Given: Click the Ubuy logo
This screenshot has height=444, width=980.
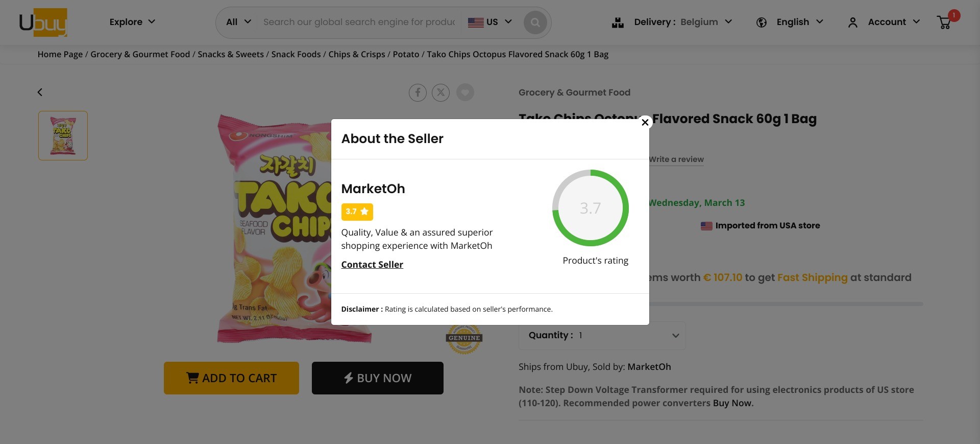Looking at the screenshot, I should tap(43, 22).
